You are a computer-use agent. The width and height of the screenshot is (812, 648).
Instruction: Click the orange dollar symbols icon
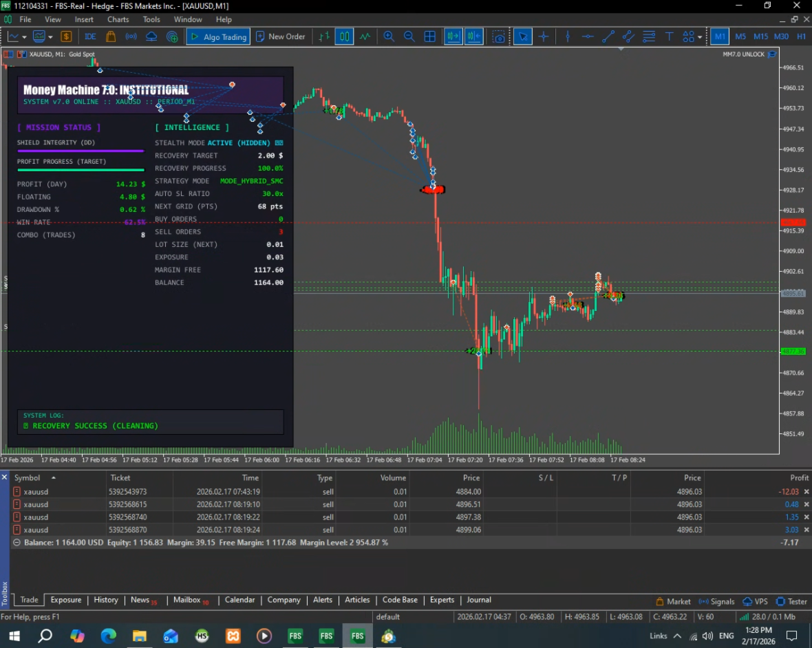[x=66, y=36]
